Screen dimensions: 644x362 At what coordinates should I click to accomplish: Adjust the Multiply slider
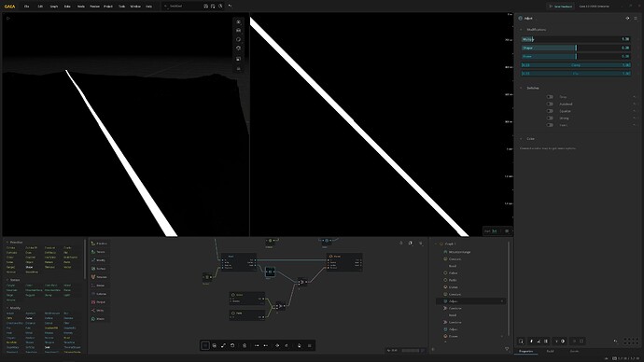pyautogui.click(x=576, y=39)
